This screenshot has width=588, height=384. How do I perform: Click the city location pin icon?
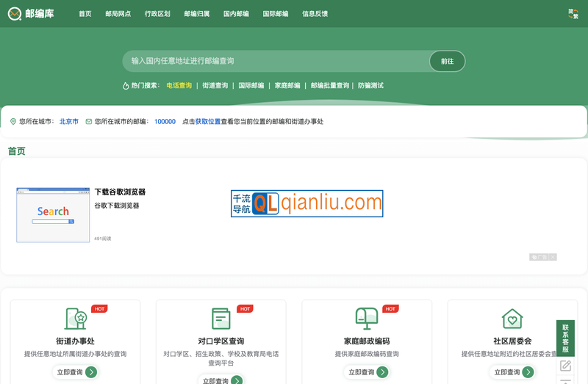pyautogui.click(x=13, y=122)
